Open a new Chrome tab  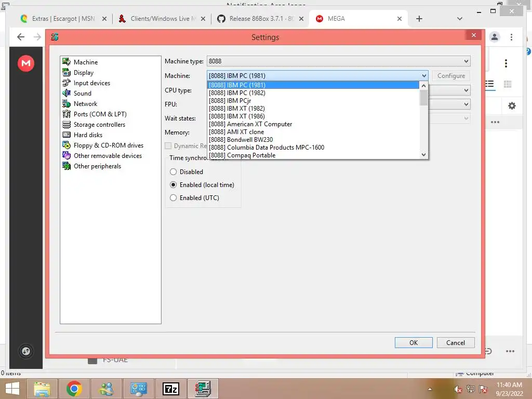[x=419, y=19]
